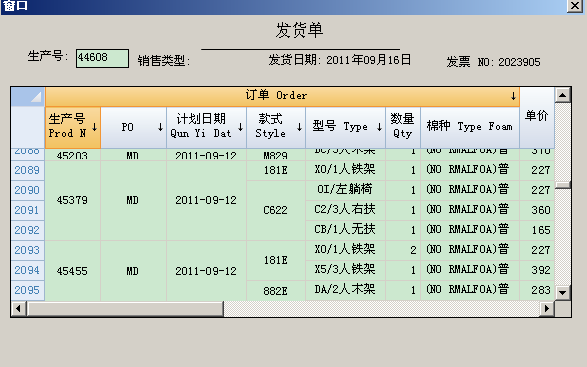
Task: Close the 窗口 window
Action: coord(575,5)
